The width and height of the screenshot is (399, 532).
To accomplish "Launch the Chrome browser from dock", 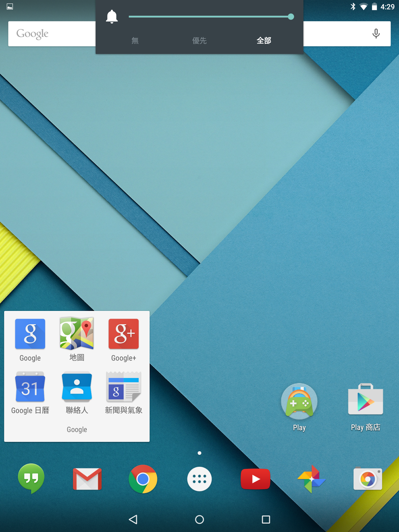I will pos(143,479).
